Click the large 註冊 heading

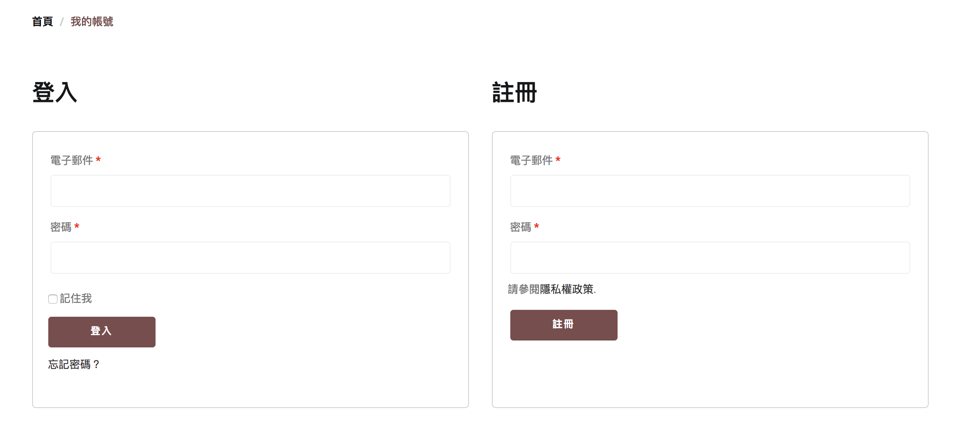515,92
